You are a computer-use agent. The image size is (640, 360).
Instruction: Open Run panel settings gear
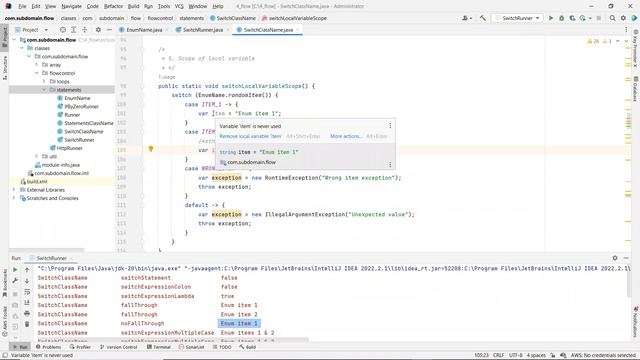tap(615, 258)
